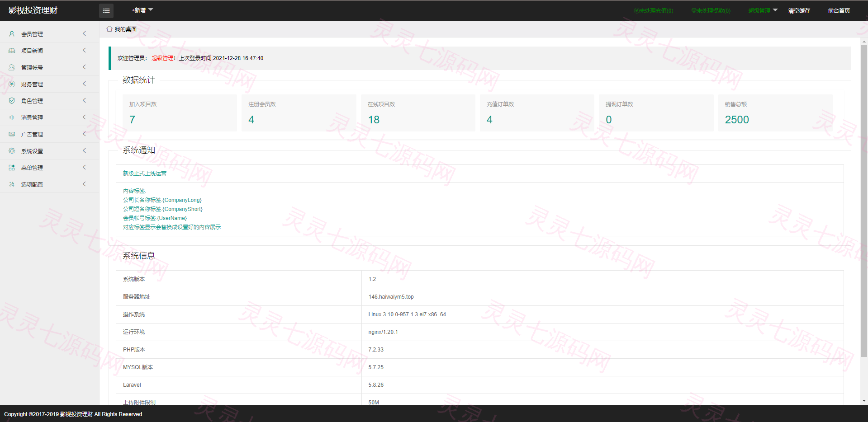Click the speaker icon beside 消息管理

[x=12, y=117]
